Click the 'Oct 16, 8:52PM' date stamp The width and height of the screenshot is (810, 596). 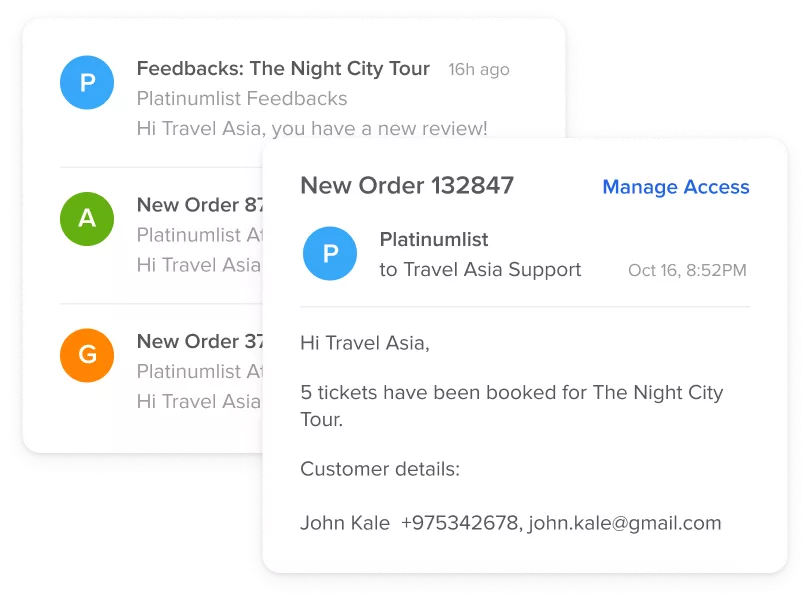(687, 271)
